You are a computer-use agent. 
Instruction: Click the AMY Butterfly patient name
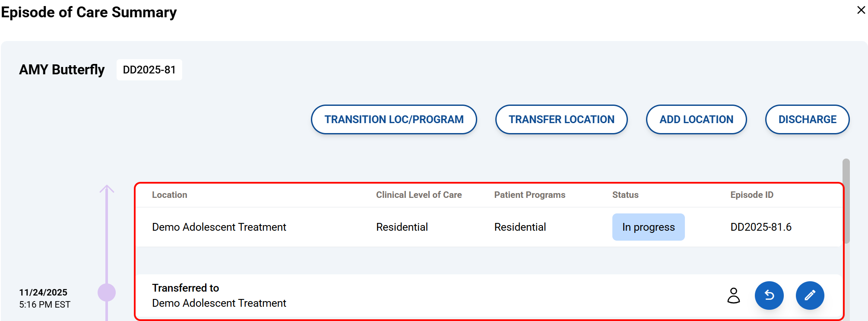point(62,70)
